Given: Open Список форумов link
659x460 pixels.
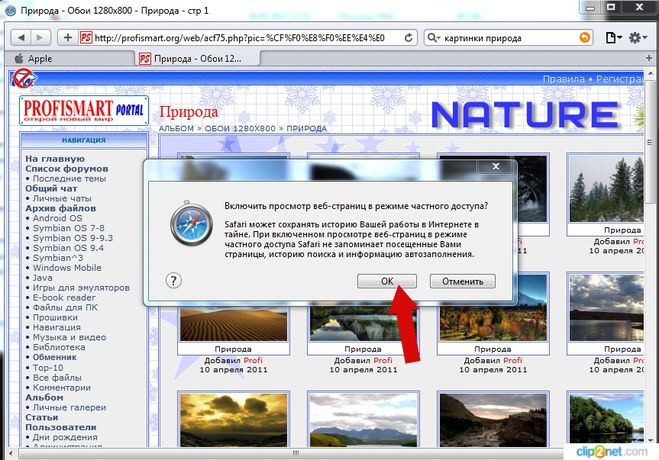Looking at the screenshot, I should click(67, 168).
